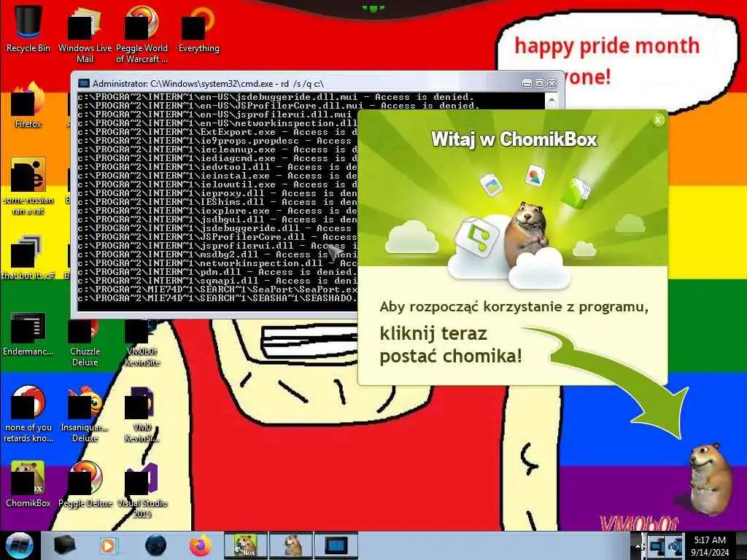This screenshot has width=747, height=560.
Task: Click the 'kliknij teraz postać chomika!' text
Action: (451, 345)
